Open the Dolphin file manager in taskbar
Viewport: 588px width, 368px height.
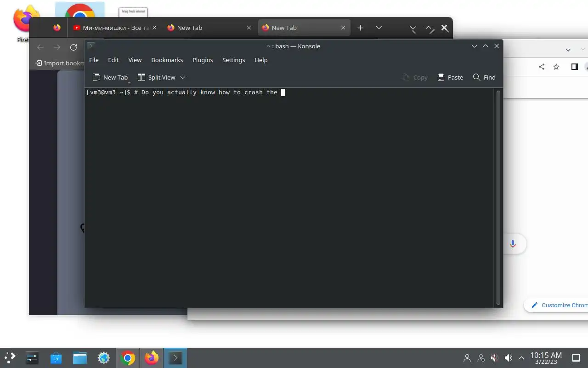tap(80, 358)
